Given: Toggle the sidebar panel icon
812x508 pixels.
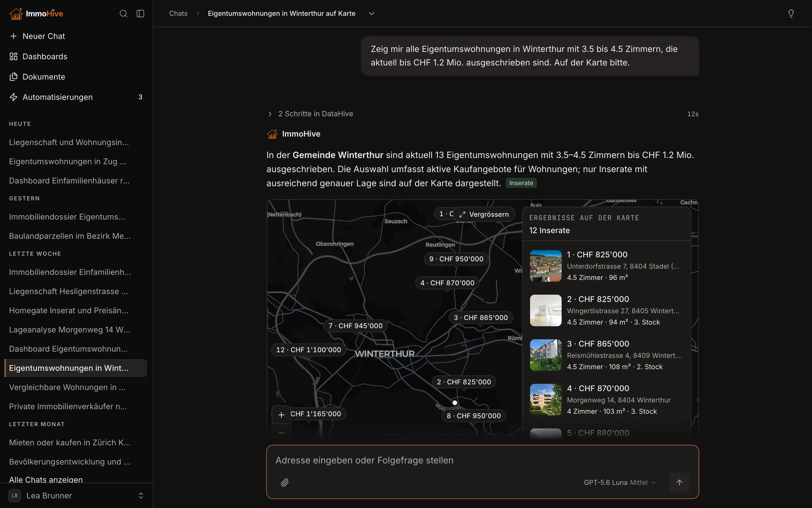Looking at the screenshot, I should click(140, 14).
